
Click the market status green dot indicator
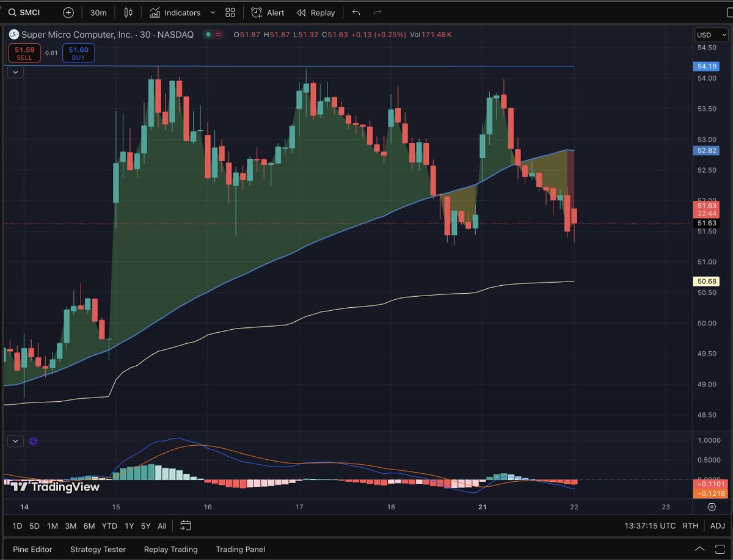click(208, 35)
